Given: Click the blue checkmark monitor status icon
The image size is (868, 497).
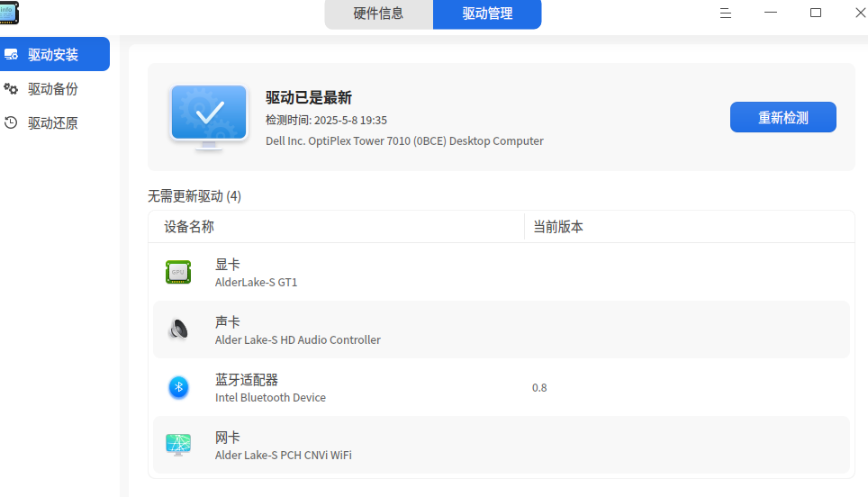Looking at the screenshot, I should point(209,117).
